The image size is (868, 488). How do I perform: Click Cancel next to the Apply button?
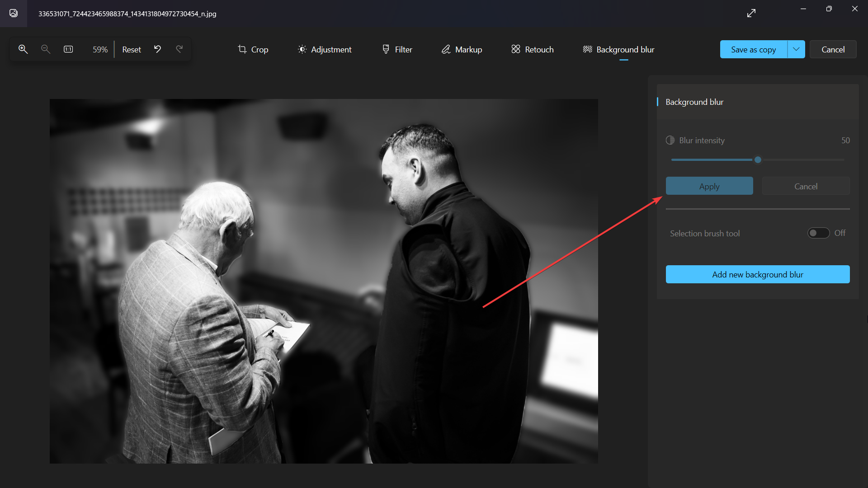[x=806, y=186]
